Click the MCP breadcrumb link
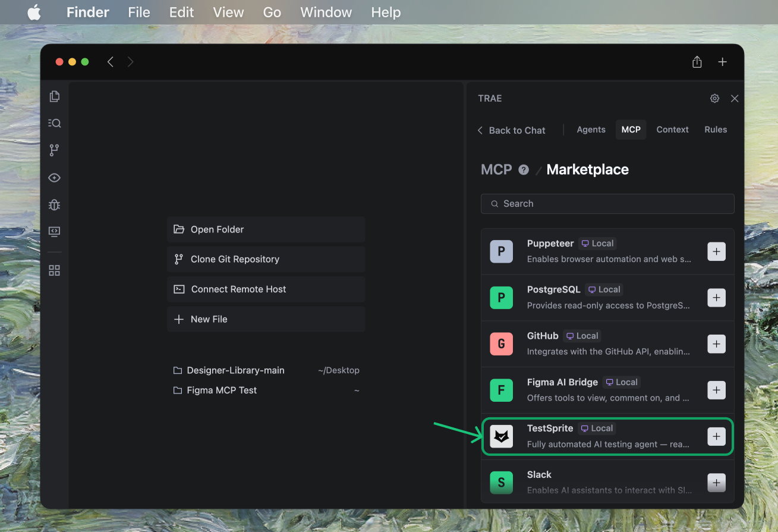 (496, 169)
